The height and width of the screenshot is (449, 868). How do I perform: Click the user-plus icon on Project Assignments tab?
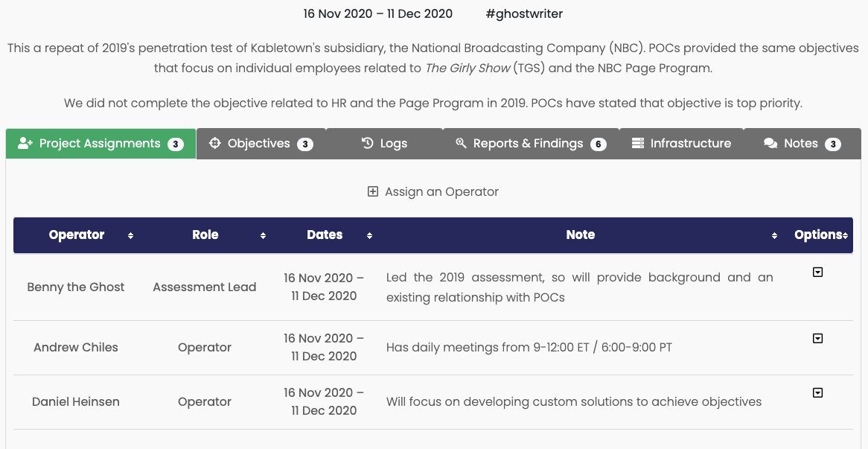[x=25, y=144]
